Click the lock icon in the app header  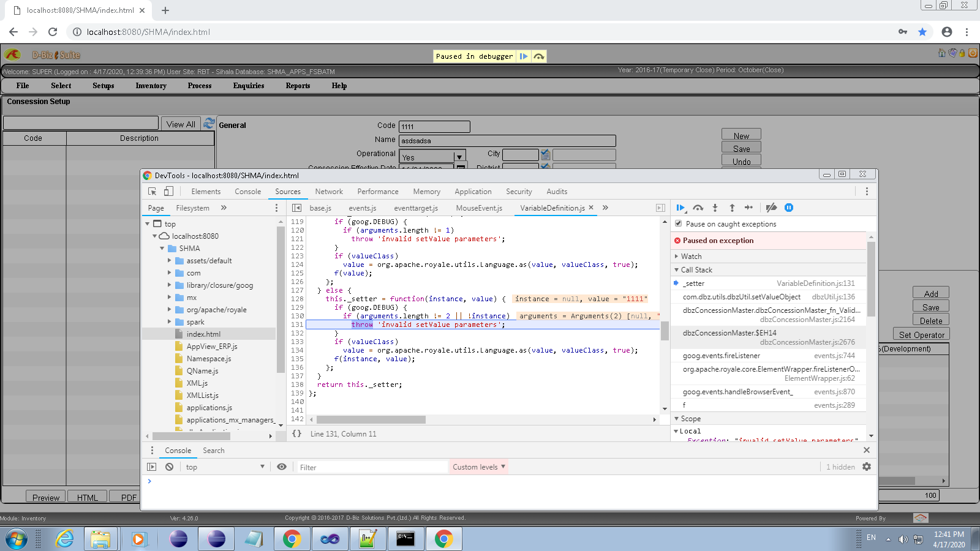(962, 54)
